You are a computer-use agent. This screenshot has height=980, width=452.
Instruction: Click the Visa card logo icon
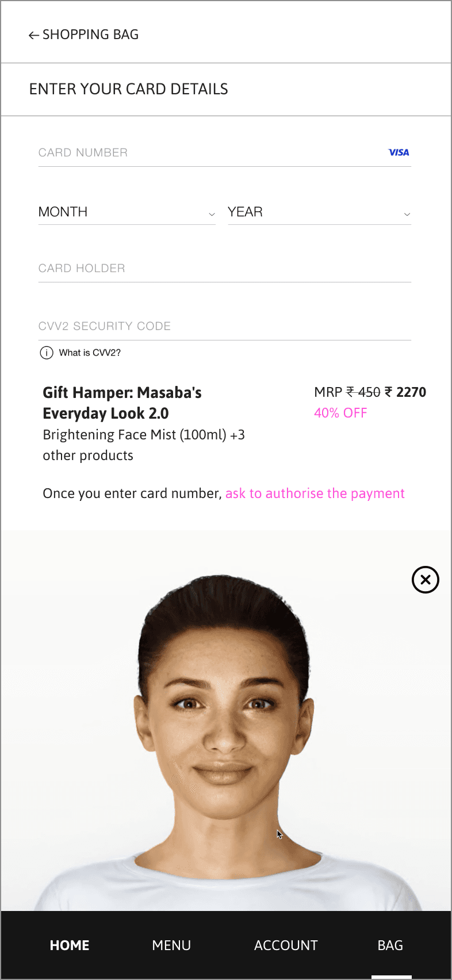point(399,152)
